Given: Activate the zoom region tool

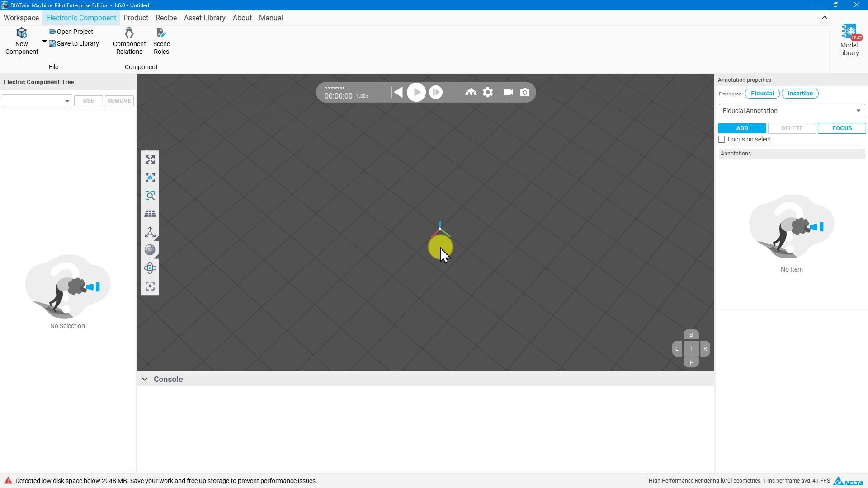Looking at the screenshot, I should click(150, 196).
